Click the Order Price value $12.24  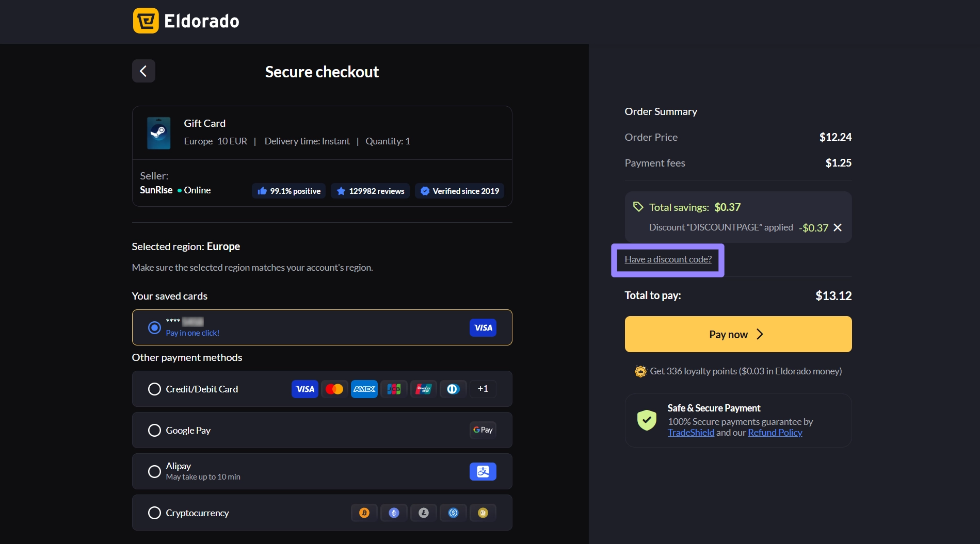(836, 137)
